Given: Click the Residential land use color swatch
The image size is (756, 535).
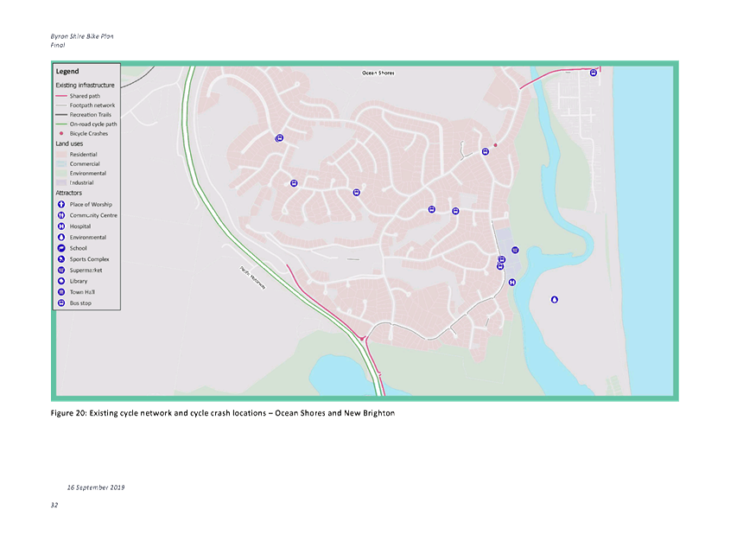Looking at the screenshot, I should click(61, 155).
